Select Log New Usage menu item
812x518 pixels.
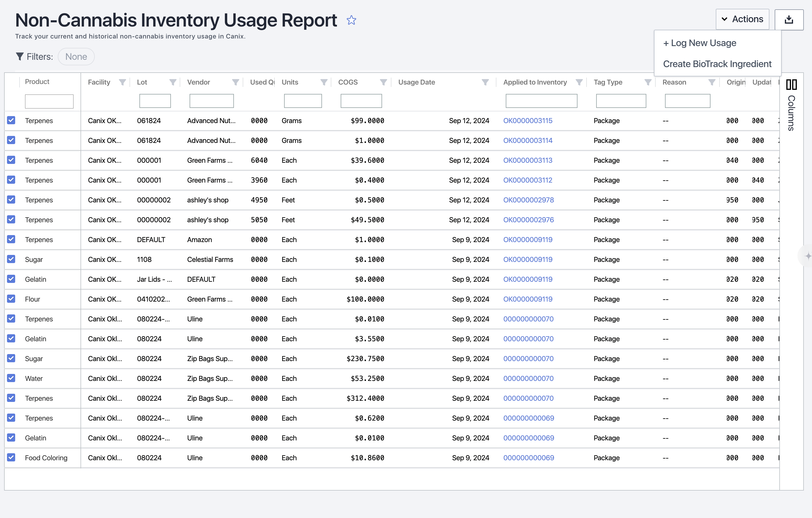(x=700, y=43)
